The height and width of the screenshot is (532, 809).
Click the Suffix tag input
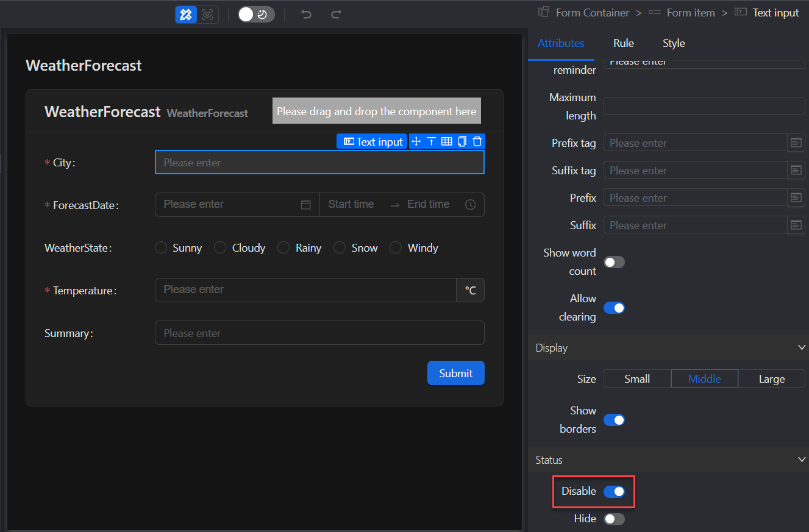tap(696, 170)
